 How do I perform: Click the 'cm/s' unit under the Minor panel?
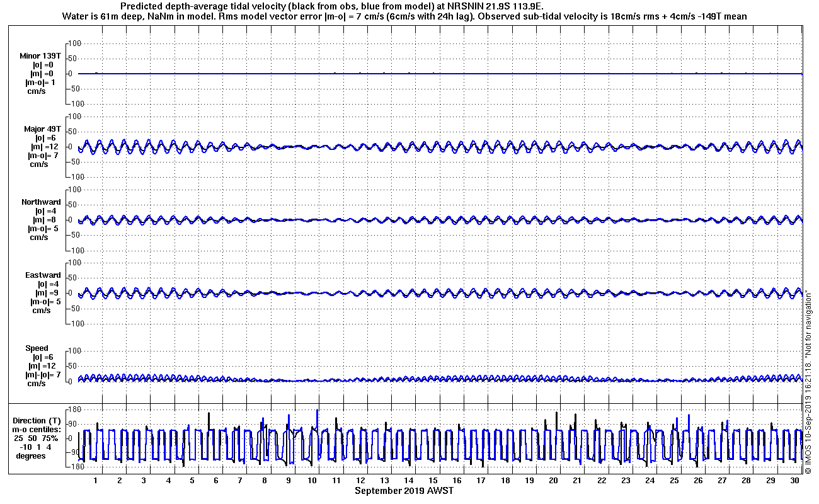36,91
